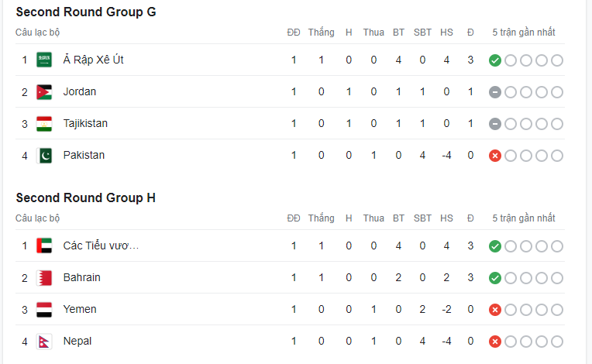The height and width of the screenshot is (364, 592).
Task: Click Jordan's grey draw result icon
Action: point(495,92)
